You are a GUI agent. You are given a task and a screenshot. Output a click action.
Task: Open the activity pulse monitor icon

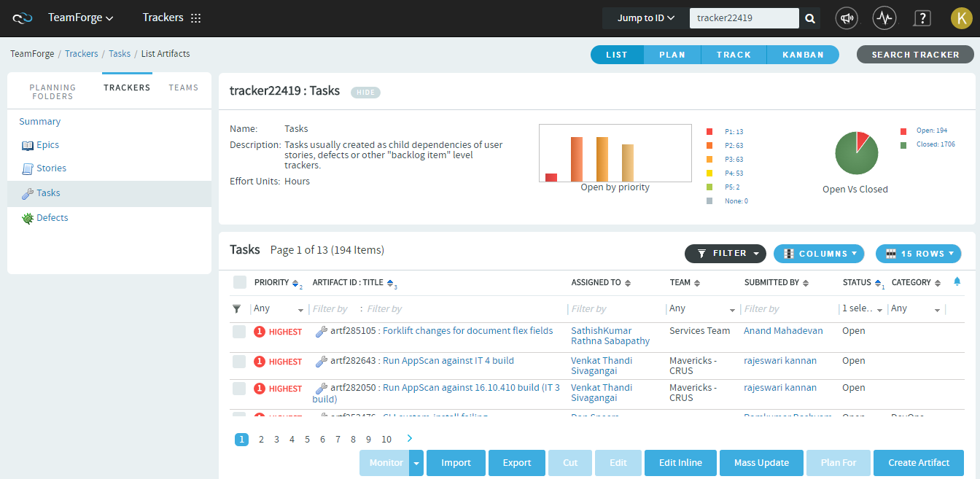(884, 18)
